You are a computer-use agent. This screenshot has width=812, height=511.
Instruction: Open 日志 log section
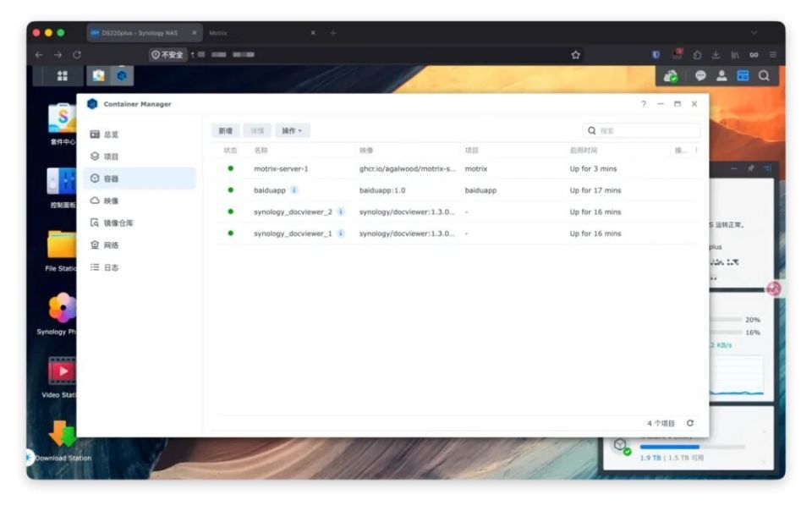coord(140,267)
